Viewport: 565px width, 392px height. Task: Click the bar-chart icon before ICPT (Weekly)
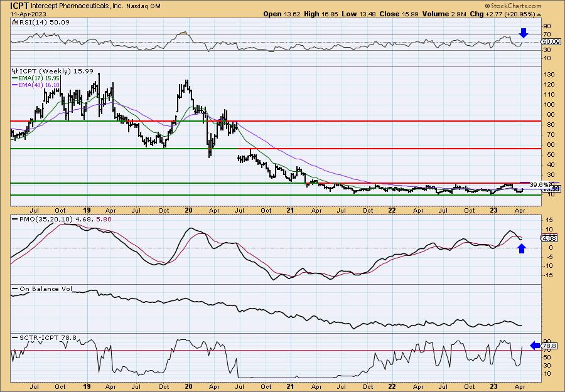coord(15,72)
